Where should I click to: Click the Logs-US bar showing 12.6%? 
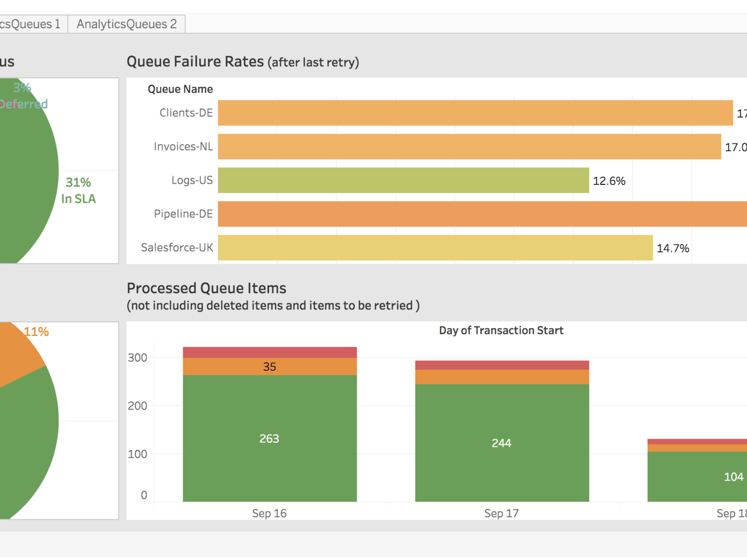pyautogui.click(x=403, y=180)
